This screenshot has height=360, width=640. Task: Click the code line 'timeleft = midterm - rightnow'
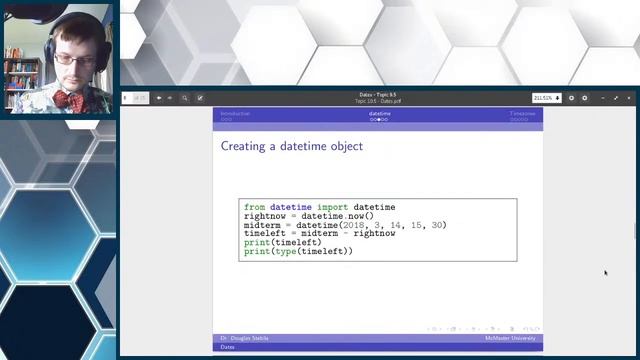click(x=319, y=233)
